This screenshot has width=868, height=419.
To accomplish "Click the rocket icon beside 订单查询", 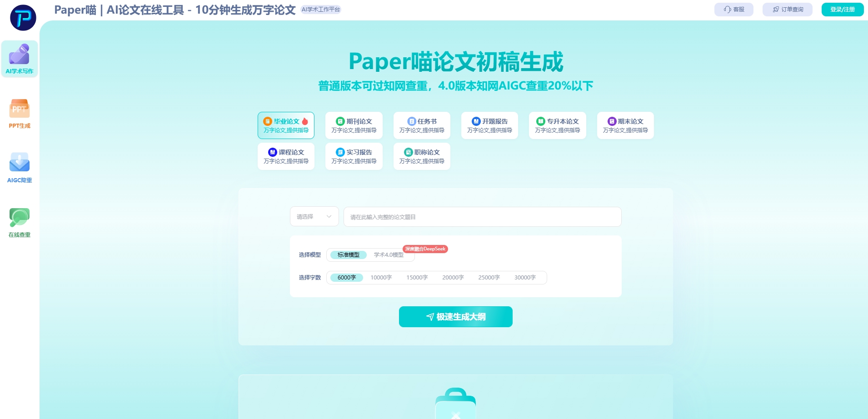I will (x=776, y=10).
